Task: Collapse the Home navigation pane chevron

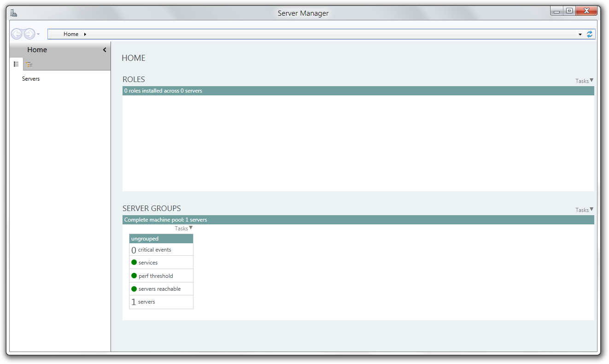Action: [105, 50]
